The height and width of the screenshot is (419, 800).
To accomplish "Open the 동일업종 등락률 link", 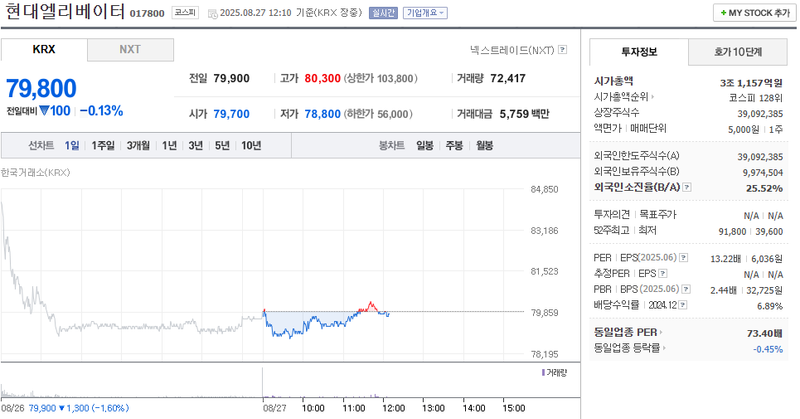I will [x=630, y=348].
